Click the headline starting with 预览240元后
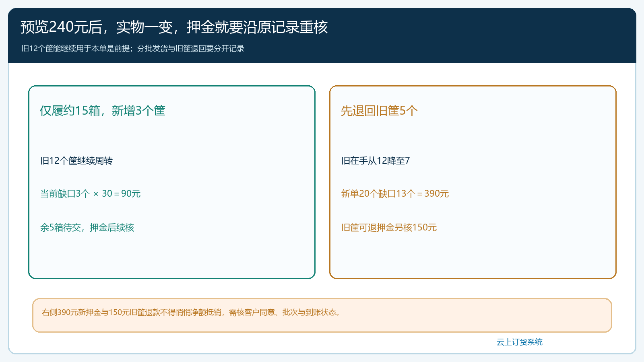This screenshot has height=362, width=644. (x=174, y=27)
